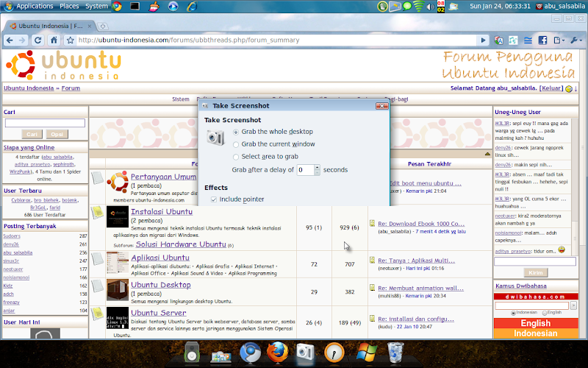
Task: Open the Trash bin in the dock
Action: [395, 353]
